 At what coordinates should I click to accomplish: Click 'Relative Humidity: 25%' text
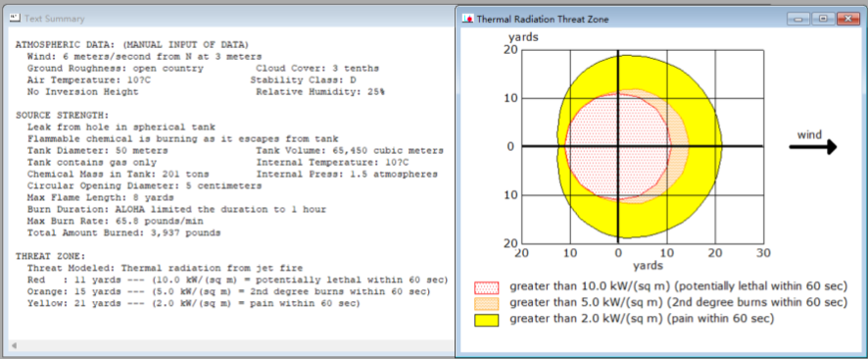(x=320, y=92)
